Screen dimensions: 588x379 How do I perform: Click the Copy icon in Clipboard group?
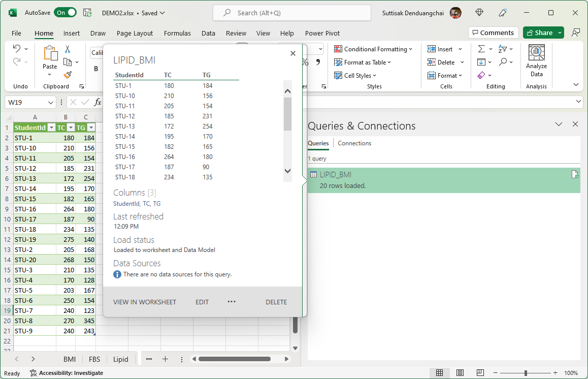tap(68, 62)
